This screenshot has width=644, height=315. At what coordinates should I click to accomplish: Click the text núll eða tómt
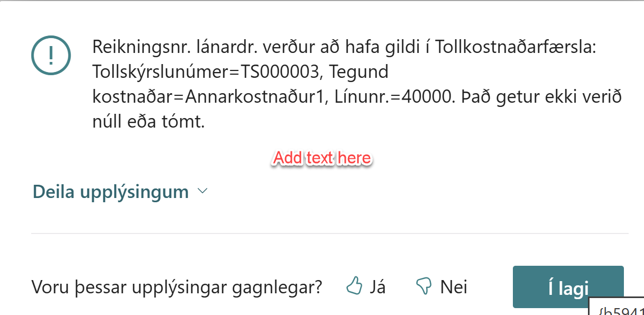click(149, 122)
